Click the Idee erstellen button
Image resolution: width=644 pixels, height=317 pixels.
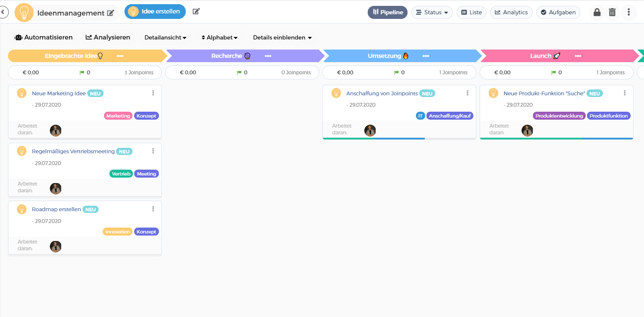155,11
